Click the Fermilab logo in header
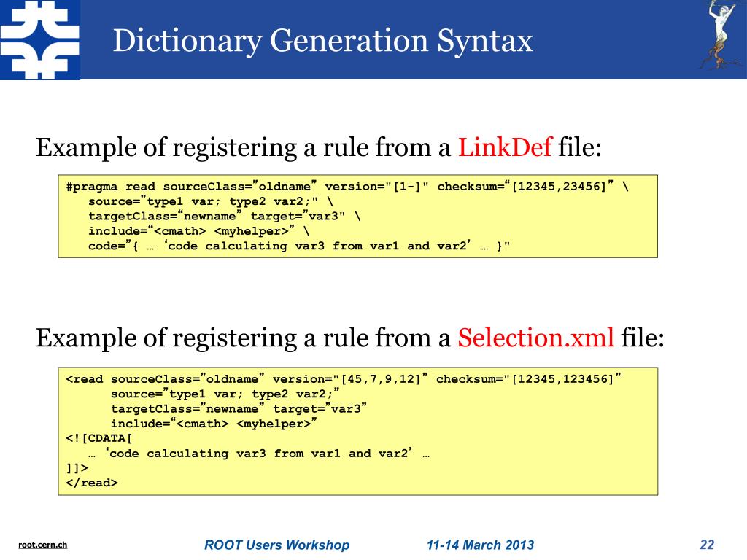 click(40, 40)
